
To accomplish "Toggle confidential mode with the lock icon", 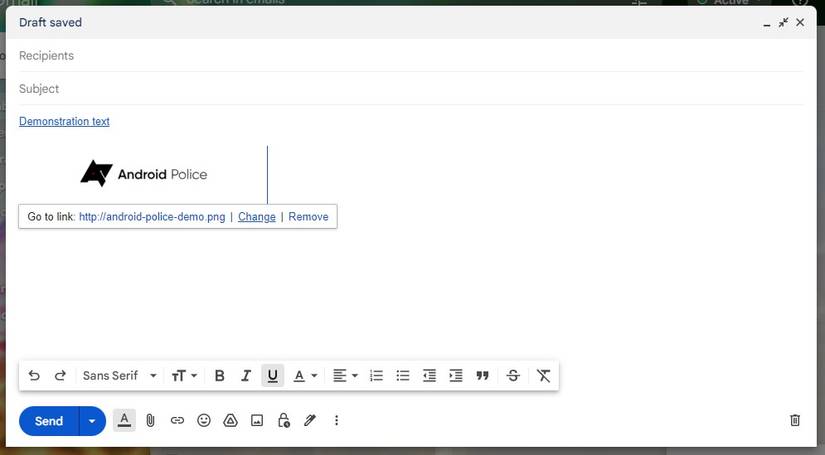I will click(x=283, y=421).
